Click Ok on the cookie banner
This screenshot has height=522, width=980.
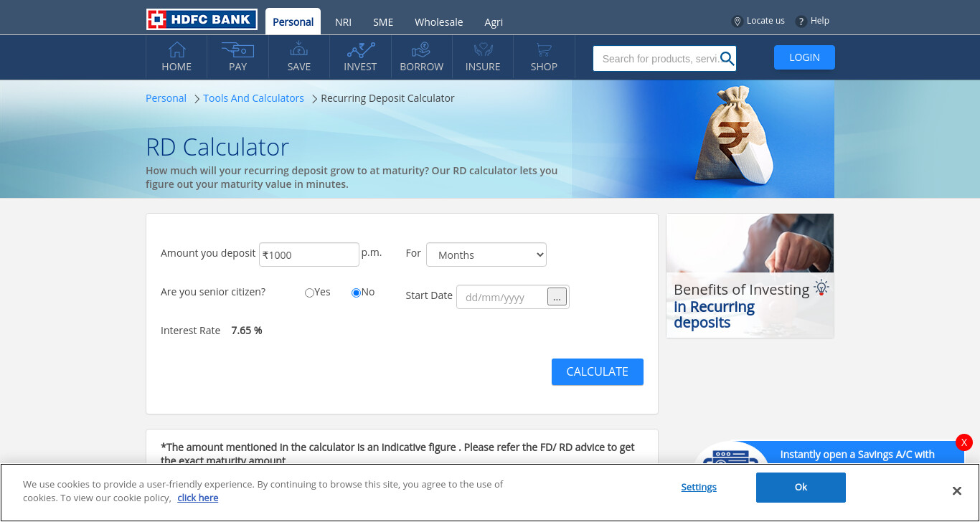click(801, 488)
